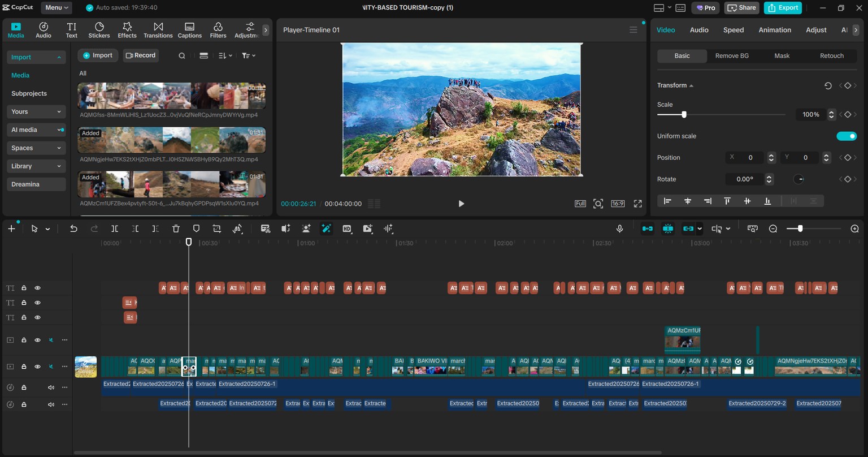
Task: Hide the top text track with eye icon
Action: point(37,288)
